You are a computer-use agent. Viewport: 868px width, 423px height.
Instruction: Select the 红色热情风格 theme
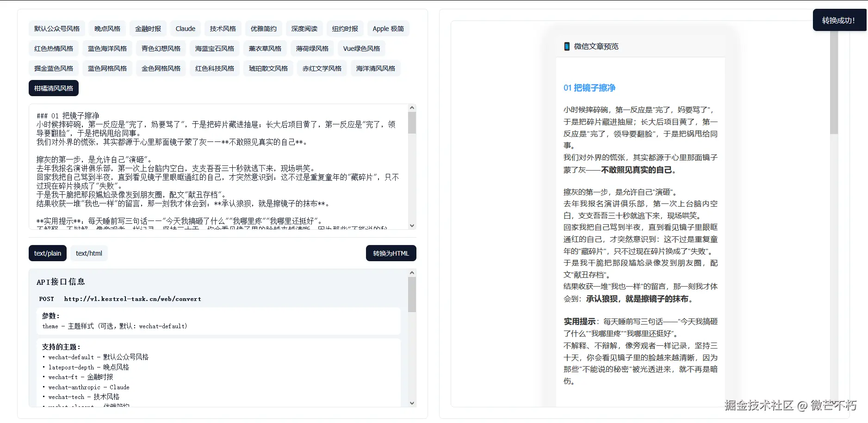click(54, 49)
